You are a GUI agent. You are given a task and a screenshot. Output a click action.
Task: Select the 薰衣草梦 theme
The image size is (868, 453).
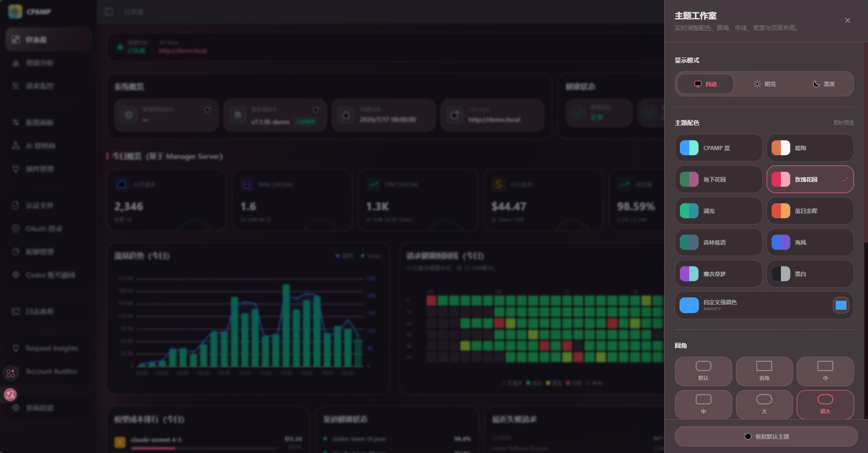click(718, 274)
